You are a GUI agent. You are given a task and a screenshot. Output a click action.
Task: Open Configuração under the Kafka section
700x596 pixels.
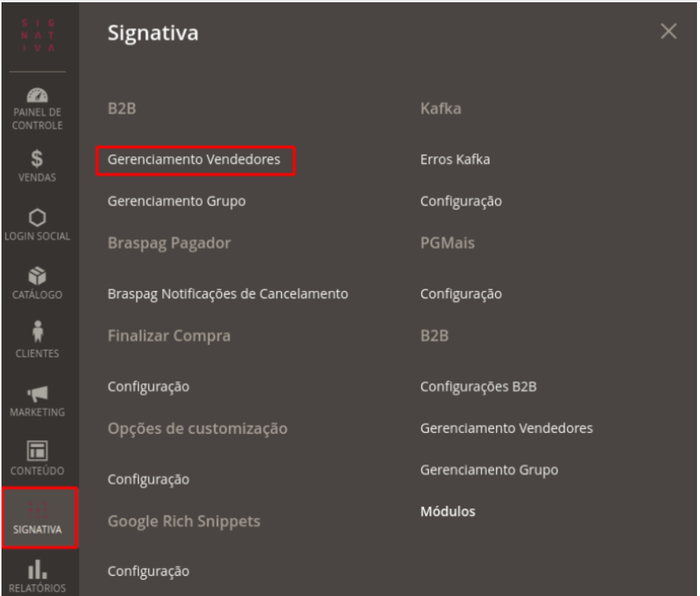point(461,201)
